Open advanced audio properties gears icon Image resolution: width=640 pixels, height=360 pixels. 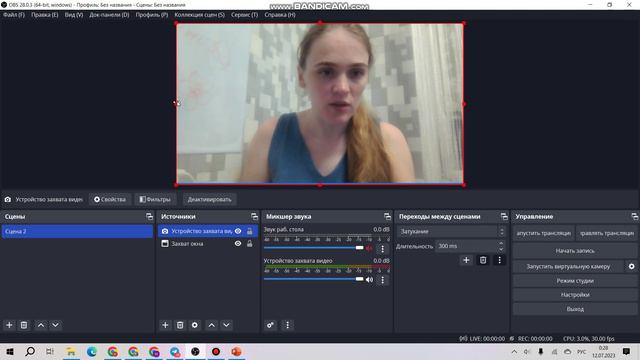point(270,325)
